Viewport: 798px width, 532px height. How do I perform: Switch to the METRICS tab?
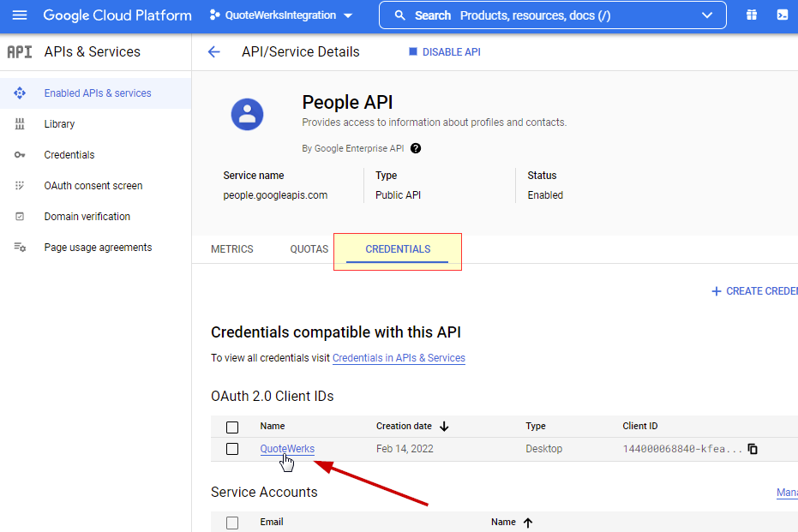(x=232, y=249)
